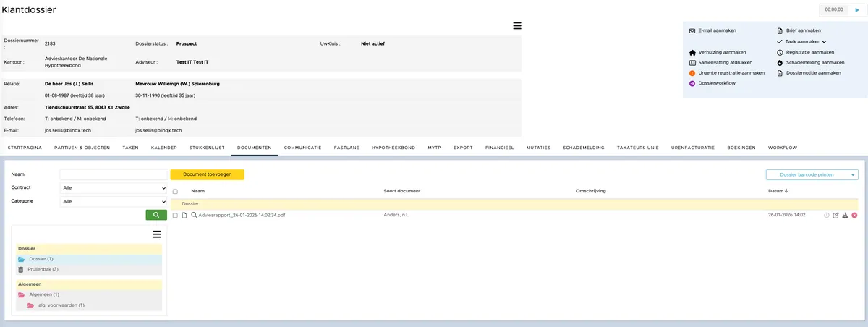Open the Dossier barcode printen dropdown arrow
This screenshot has height=327, width=868.
tap(854, 174)
